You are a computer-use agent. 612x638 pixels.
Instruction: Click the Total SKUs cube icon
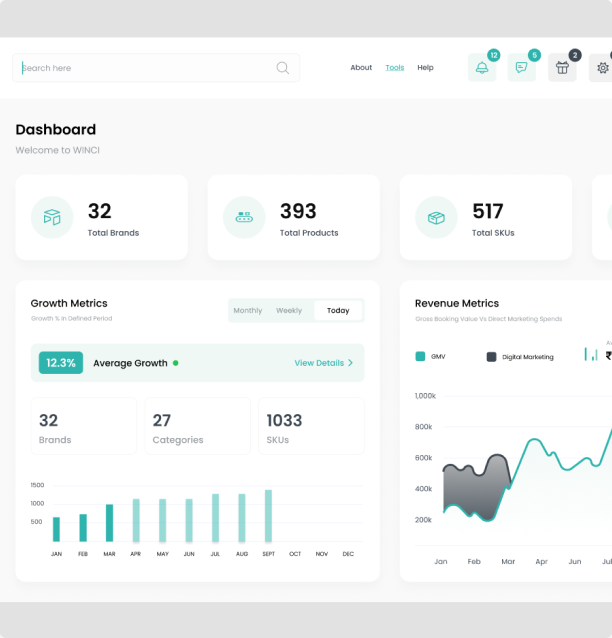[x=436, y=217]
